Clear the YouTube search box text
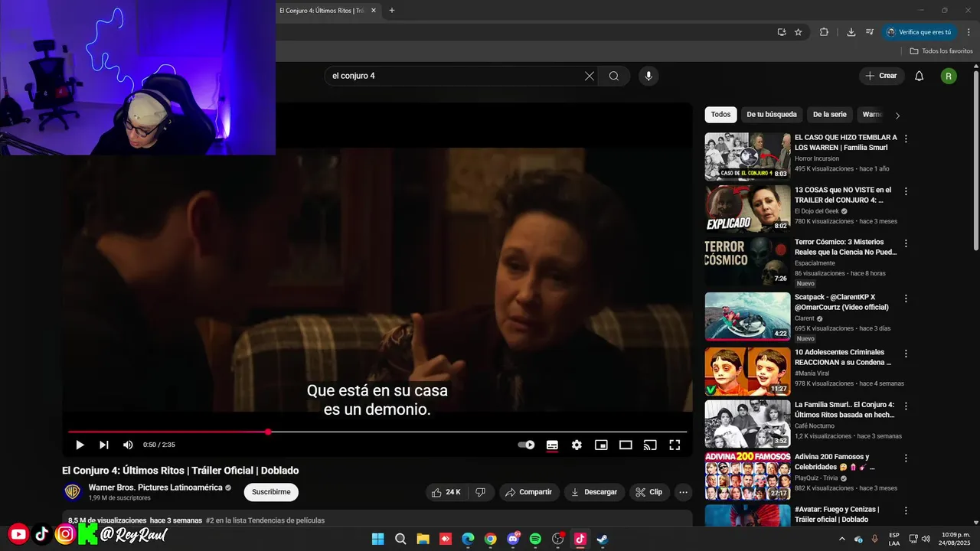This screenshot has height=551, width=980. click(x=590, y=76)
